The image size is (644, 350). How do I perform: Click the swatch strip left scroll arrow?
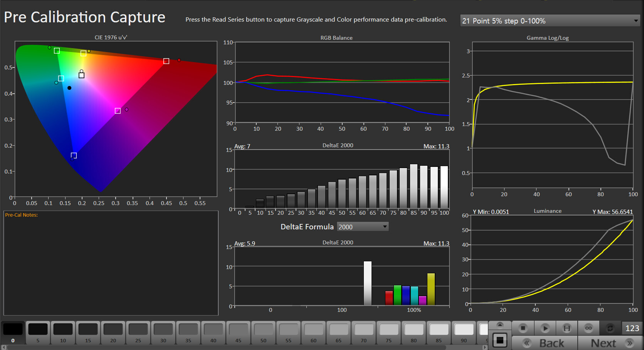click(x=3, y=347)
